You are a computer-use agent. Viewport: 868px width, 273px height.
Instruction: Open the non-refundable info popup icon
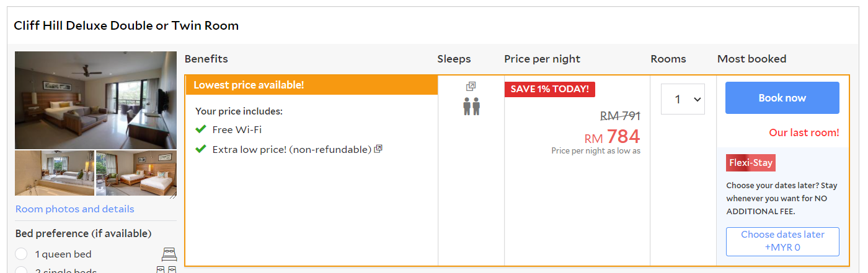click(378, 149)
